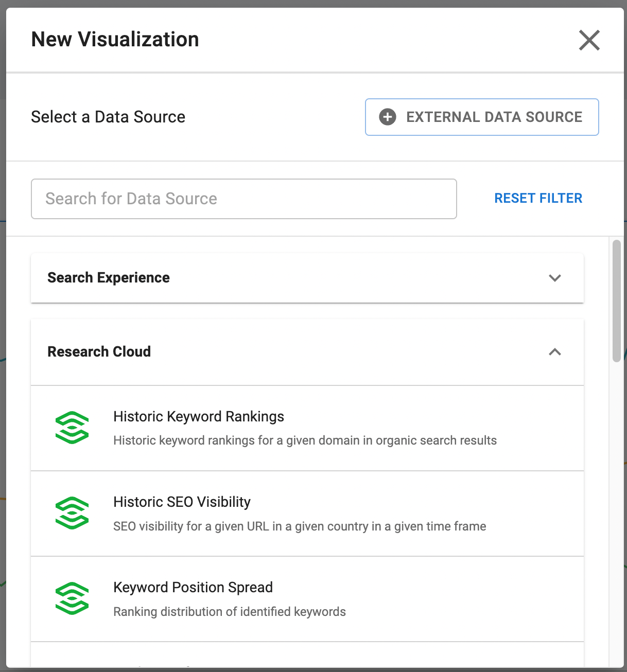Pick Keyword Position Spread data source
Image resolution: width=627 pixels, height=672 pixels.
(307, 599)
